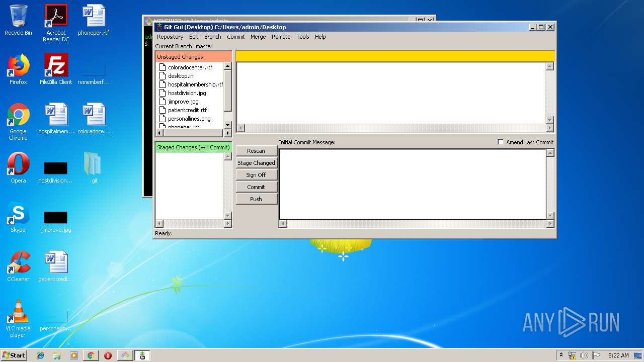Click the file icon next to hostdivision.jpg
The image size is (644, 362).
163,93
